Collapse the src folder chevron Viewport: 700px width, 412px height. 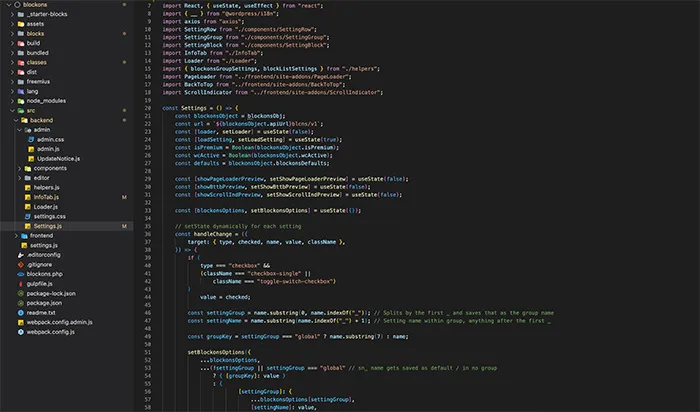coord(12,111)
